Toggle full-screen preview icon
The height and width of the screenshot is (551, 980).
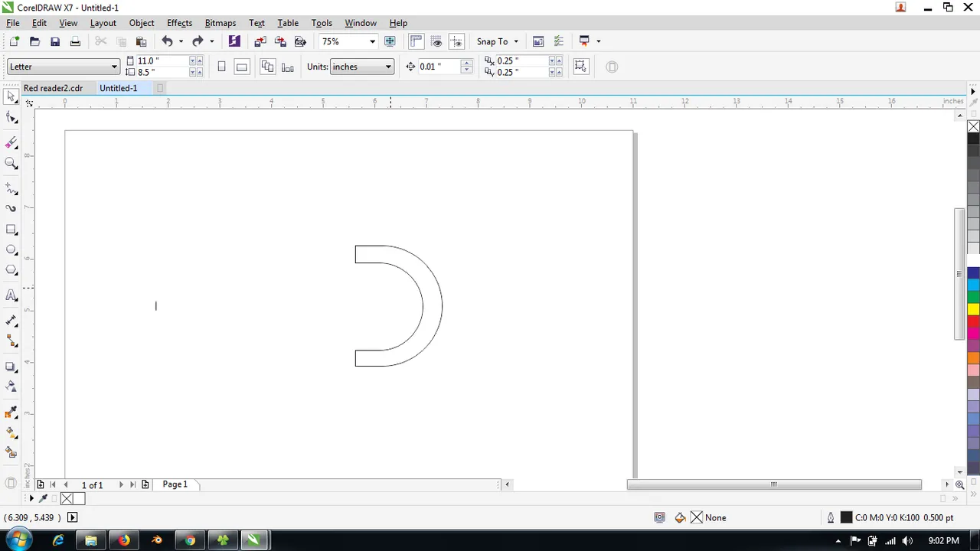coord(390,41)
